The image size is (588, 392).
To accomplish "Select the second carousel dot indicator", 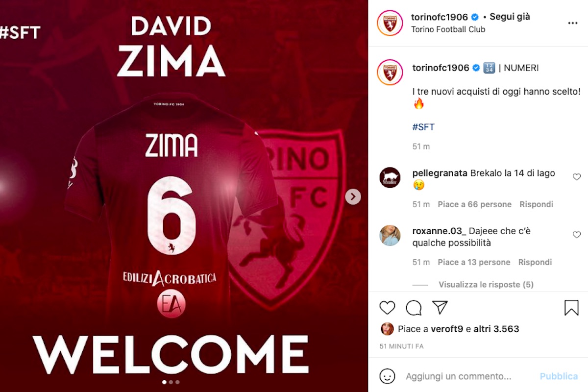I will (171, 382).
